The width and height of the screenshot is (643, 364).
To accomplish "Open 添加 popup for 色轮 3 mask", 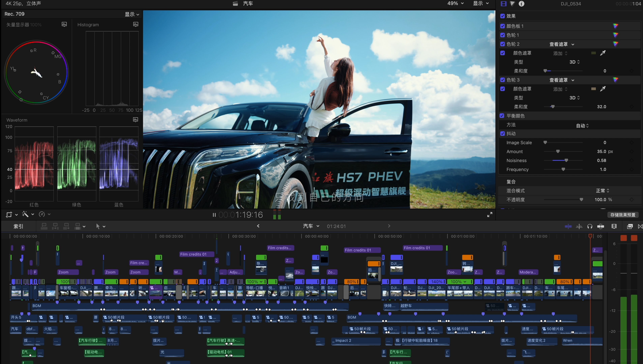I will pyautogui.click(x=560, y=89).
